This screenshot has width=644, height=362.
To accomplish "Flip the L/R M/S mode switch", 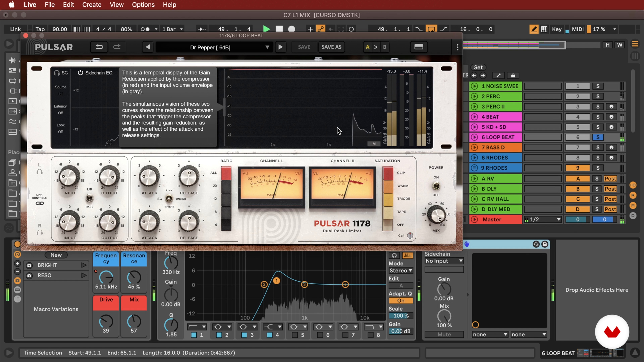I will (89, 198).
